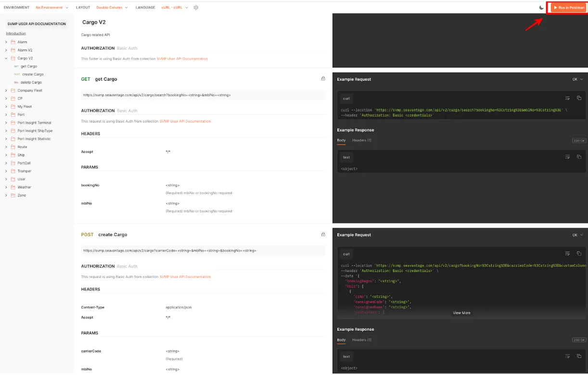Select the Route folder icon
This screenshot has width=588, height=375.
click(x=13, y=147)
